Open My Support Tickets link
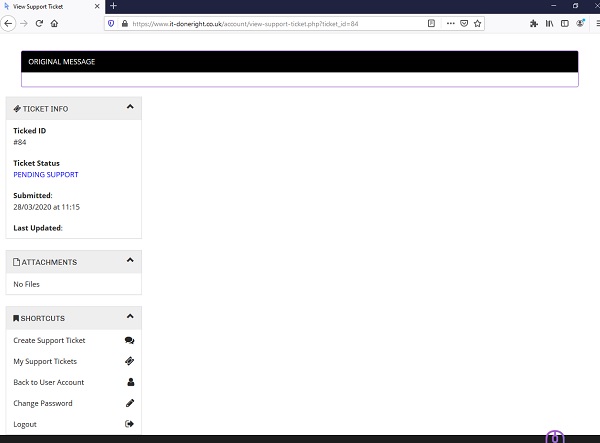Viewport: 600px width, 443px height. tap(45, 362)
